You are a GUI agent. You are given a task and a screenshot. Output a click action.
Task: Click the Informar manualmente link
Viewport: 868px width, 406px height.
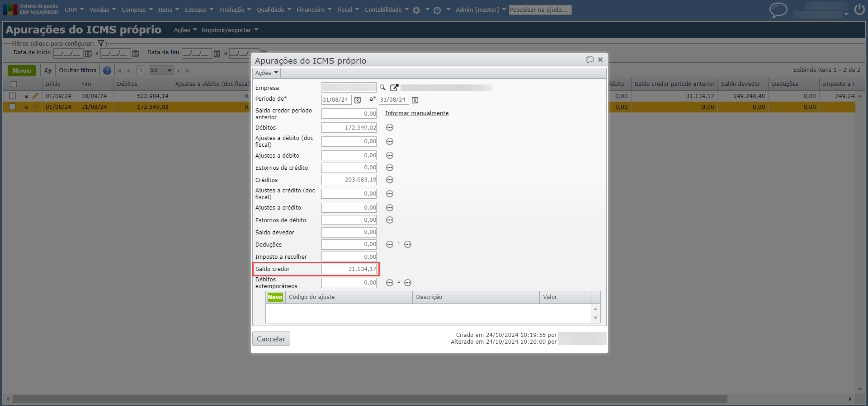click(x=417, y=113)
